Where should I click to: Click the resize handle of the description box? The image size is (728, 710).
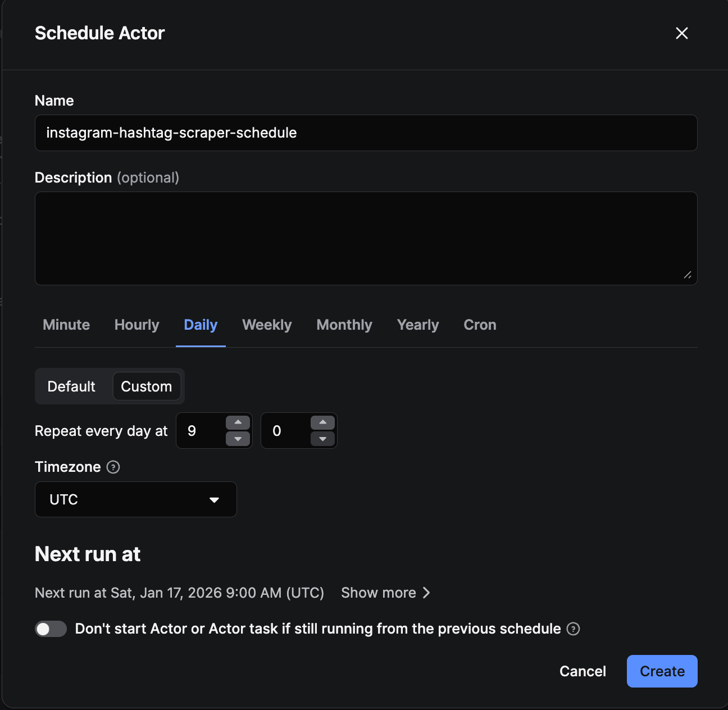(689, 275)
